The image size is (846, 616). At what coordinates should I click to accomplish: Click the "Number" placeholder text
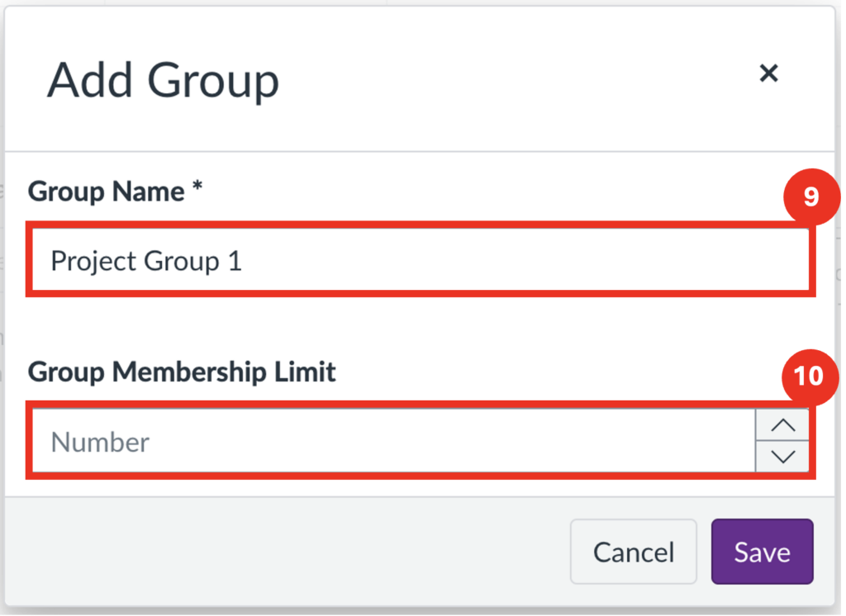tap(100, 443)
